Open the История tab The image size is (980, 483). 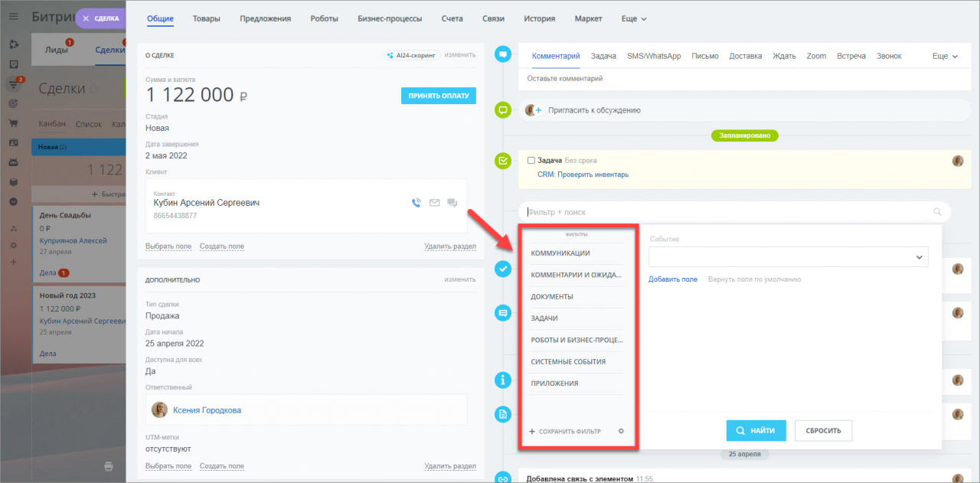539,18
